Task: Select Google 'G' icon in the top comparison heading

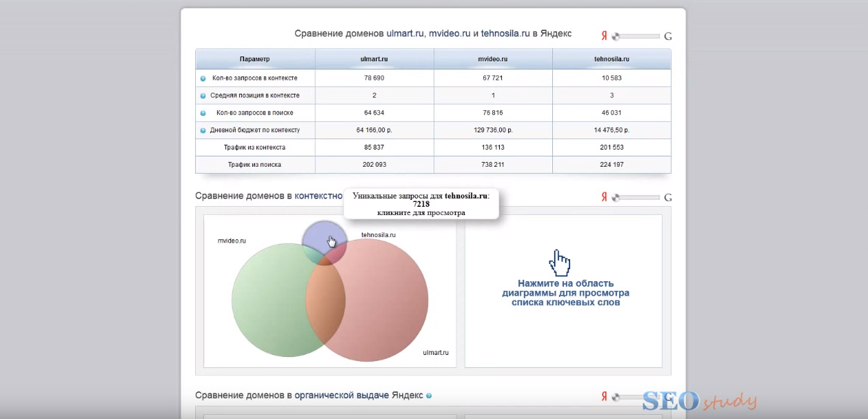Action: tap(667, 37)
